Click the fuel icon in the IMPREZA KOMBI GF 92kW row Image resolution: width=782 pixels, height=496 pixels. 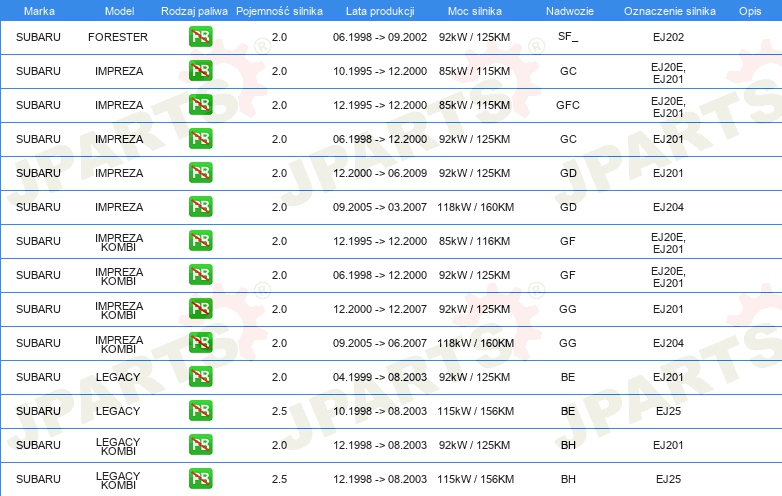click(200, 275)
